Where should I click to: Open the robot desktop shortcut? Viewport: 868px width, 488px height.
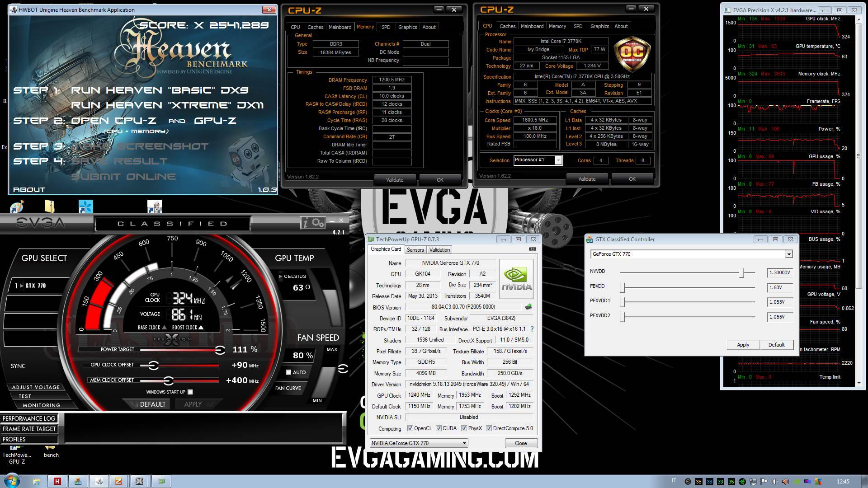pos(155,206)
